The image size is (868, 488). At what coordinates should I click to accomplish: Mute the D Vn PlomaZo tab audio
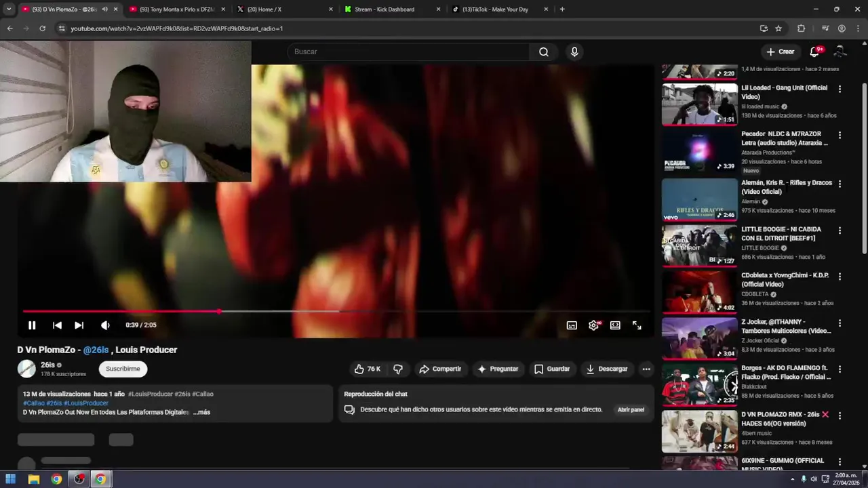[104, 9]
